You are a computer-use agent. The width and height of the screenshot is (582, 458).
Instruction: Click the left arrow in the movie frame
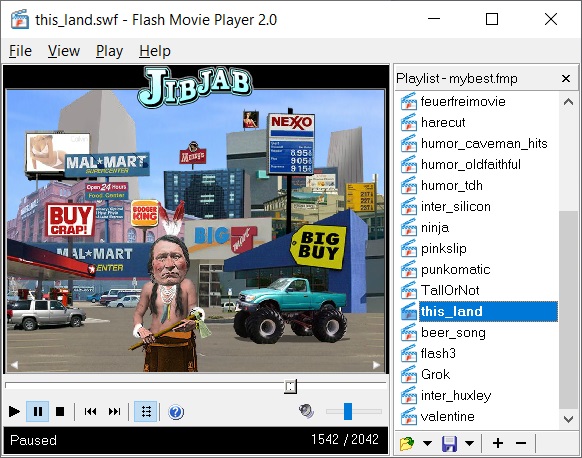(x=14, y=365)
